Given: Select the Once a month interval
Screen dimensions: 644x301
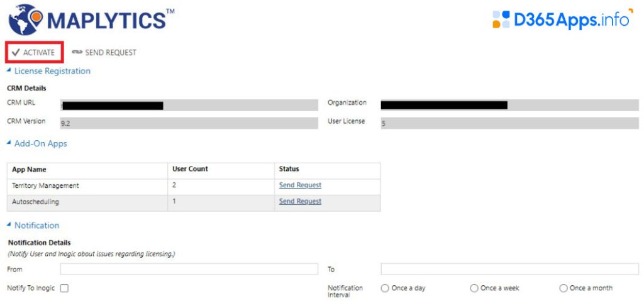Looking at the screenshot, I should point(563,288).
